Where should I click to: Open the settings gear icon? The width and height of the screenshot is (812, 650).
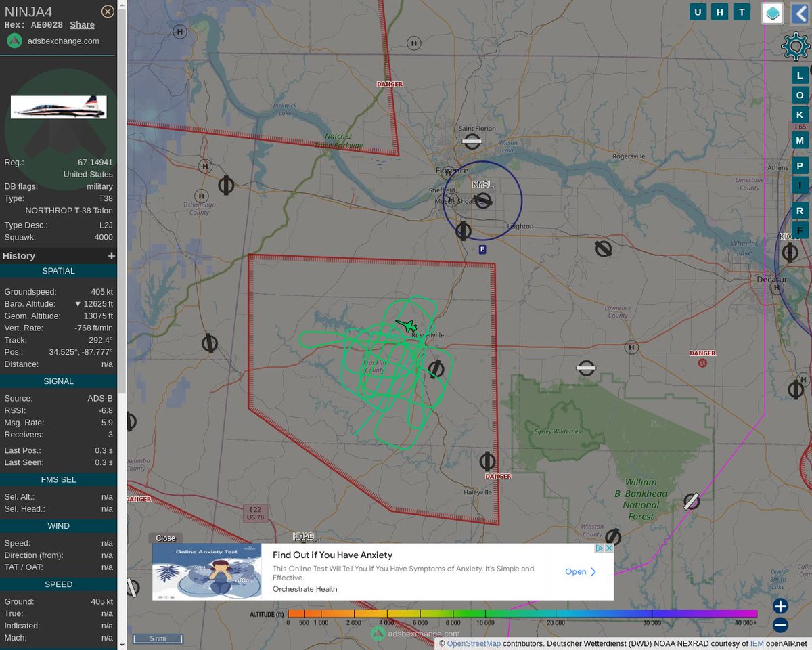[794, 46]
